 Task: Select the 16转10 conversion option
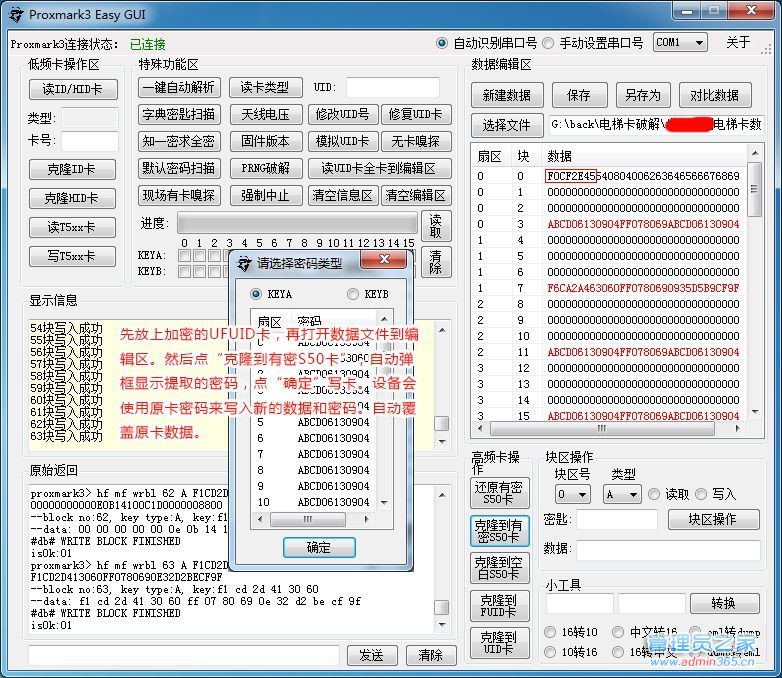(550, 632)
